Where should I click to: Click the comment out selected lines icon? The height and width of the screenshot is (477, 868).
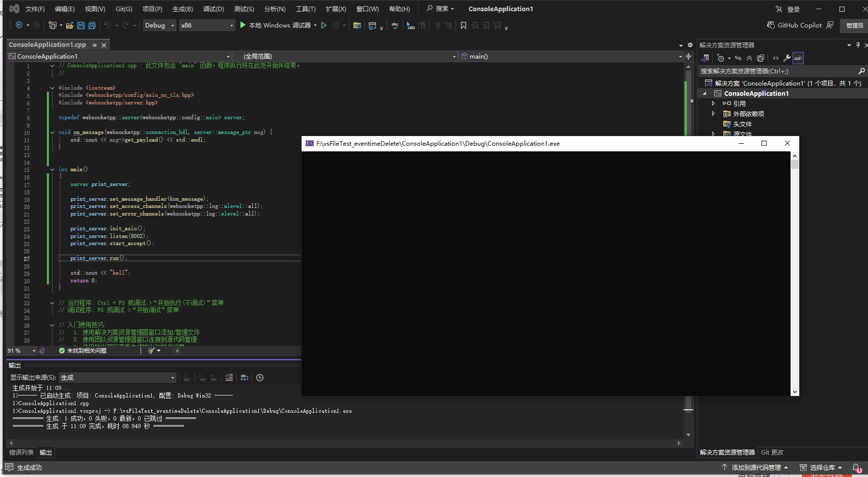pos(437,25)
